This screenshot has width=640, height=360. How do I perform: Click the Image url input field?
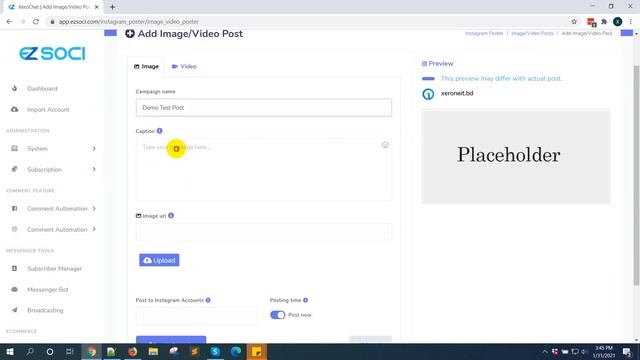(264, 231)
